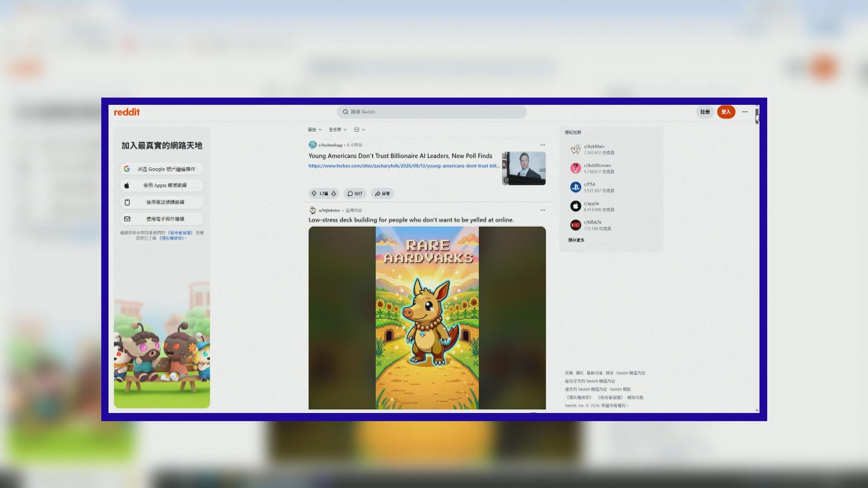The width and height of the screenshot is (868, 488).
Task: Downvote the r/technology post
Action: [x=334, y=193]
